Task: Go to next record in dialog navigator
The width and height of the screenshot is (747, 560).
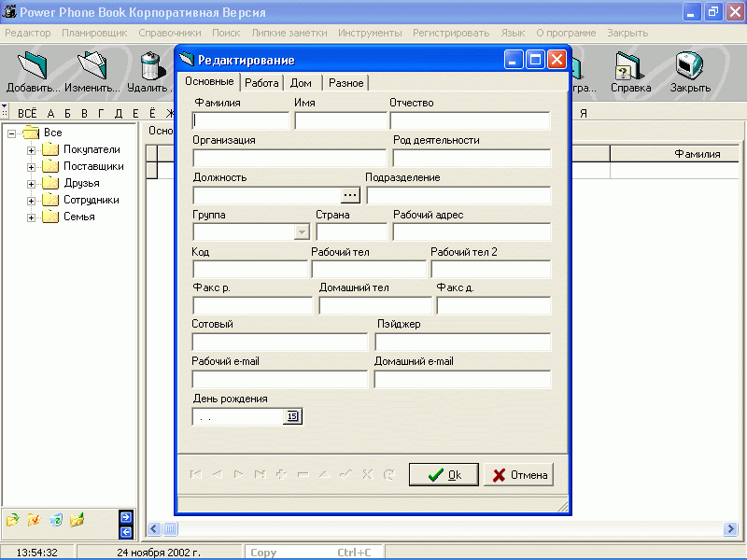Action: (x=239, y=474)
